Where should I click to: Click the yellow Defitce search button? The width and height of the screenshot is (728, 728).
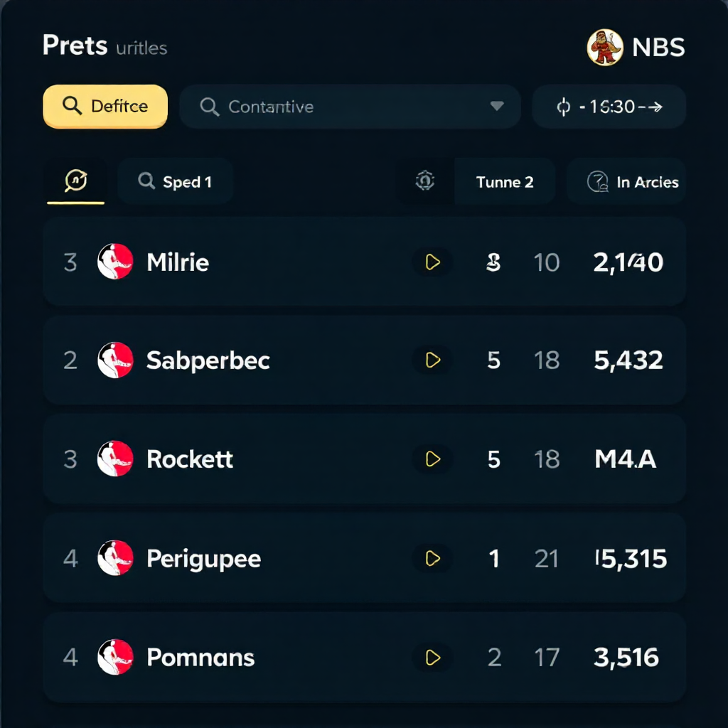tap(105, 107)
